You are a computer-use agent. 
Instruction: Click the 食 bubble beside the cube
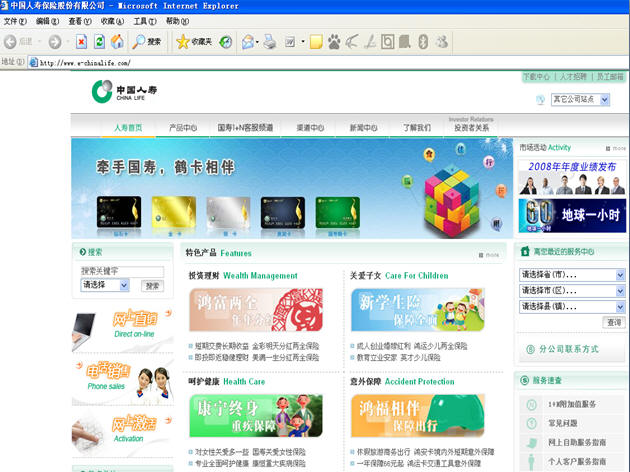tap(430, 154)
